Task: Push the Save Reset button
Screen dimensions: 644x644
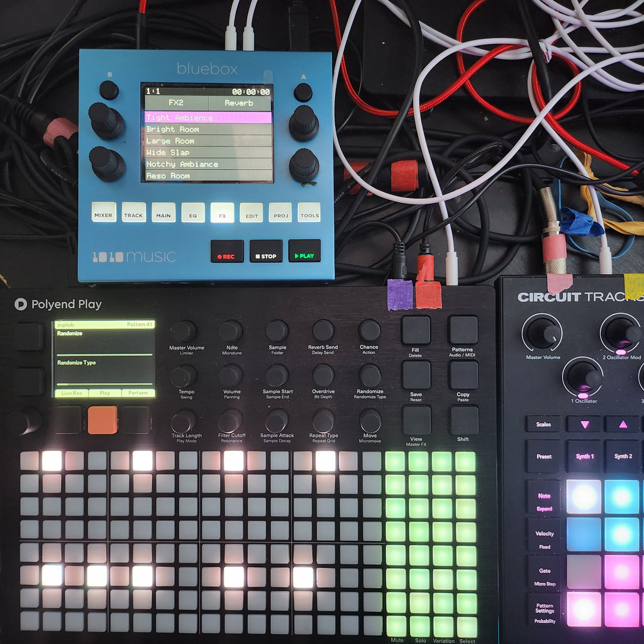Action: click(416, 375)
